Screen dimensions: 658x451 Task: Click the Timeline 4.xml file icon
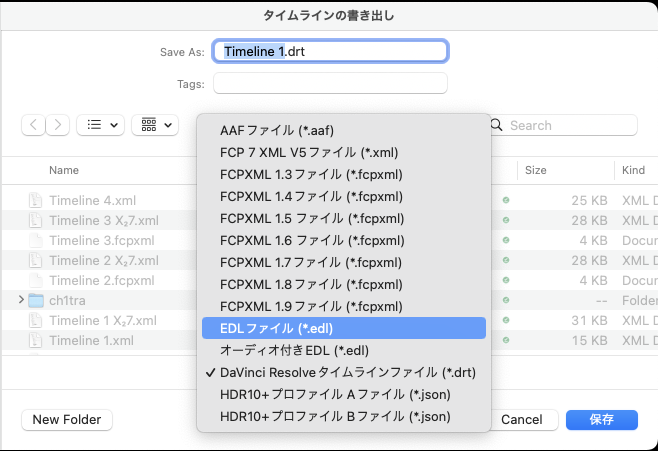point(36,200)
